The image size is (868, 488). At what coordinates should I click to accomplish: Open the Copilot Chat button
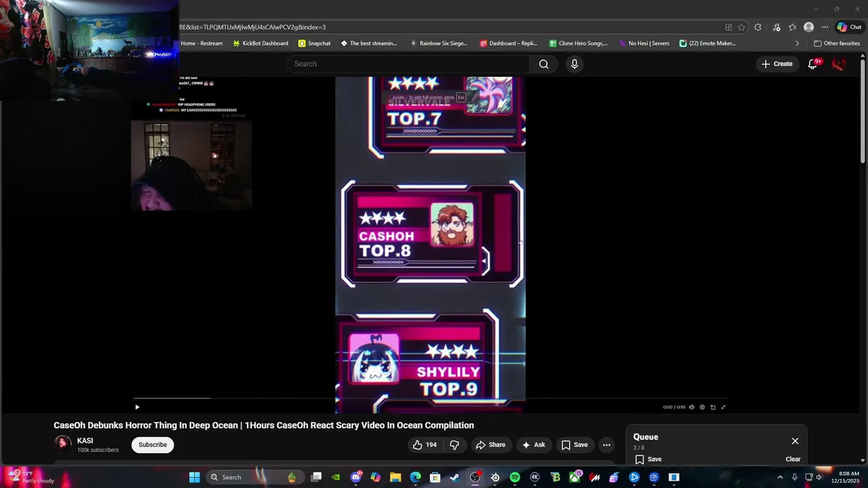coord(849,27)
